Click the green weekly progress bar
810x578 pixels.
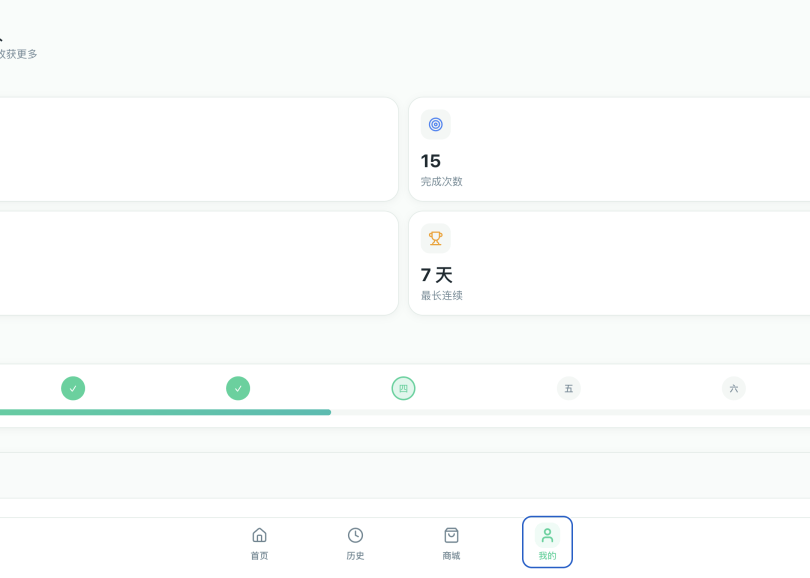[x=165, y=412]
